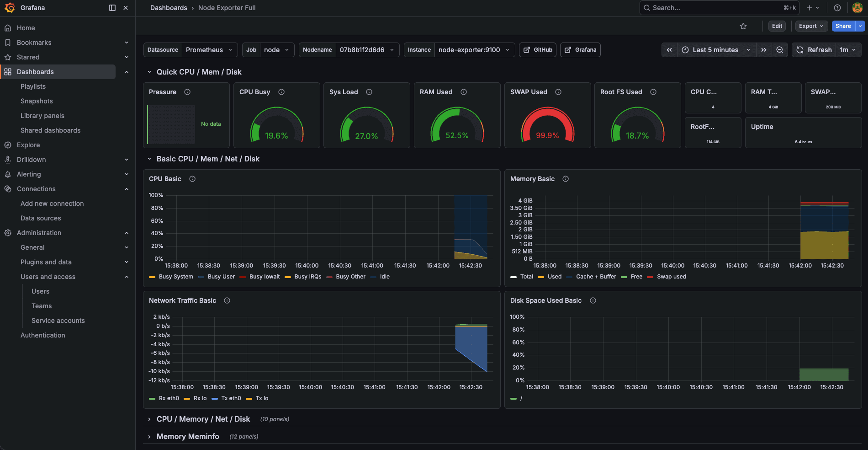Image resolution: width=868 pixels, height=450 pixels.
Task: Show RAM Used panel info icon
Action: (464, 92)
